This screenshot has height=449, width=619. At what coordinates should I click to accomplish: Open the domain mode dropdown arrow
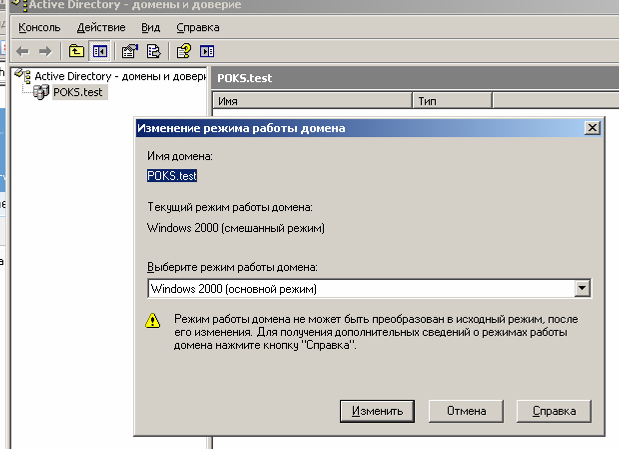582,288
